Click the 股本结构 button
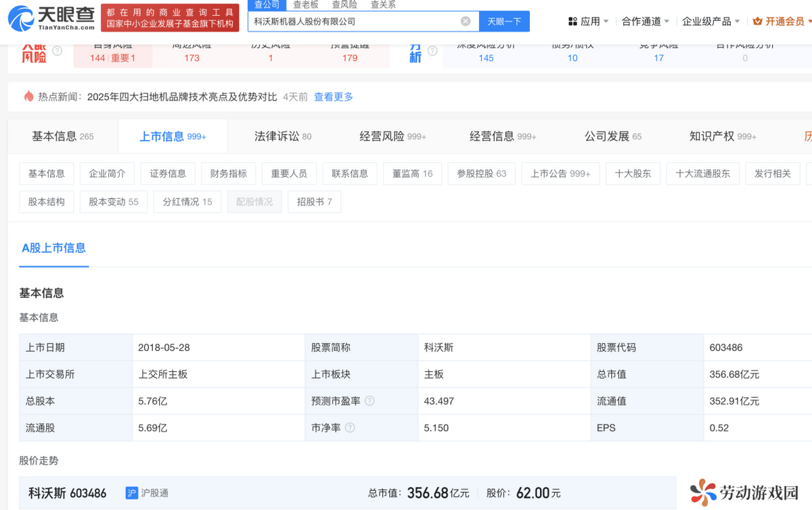812x510 pixels. pyautogui.click(x=47, y=202)
